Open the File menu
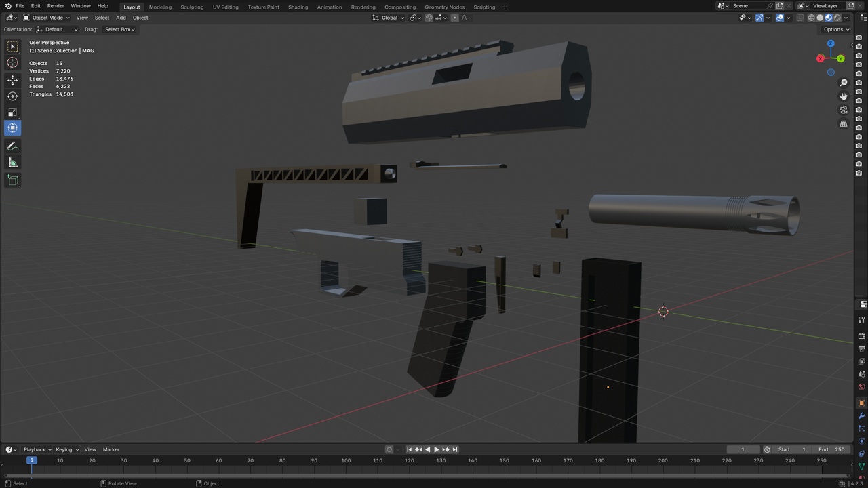 (20, 6)
